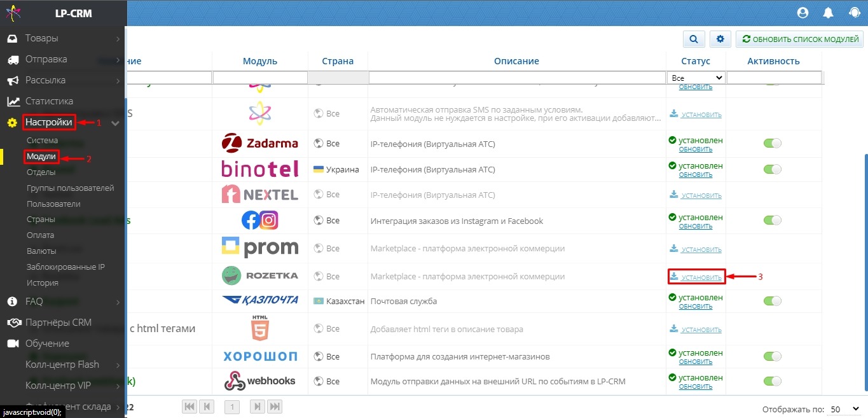Open the rows-per-page 50 dropdown
The width and height of the screenshot is (868, 418).
[845, 409]
